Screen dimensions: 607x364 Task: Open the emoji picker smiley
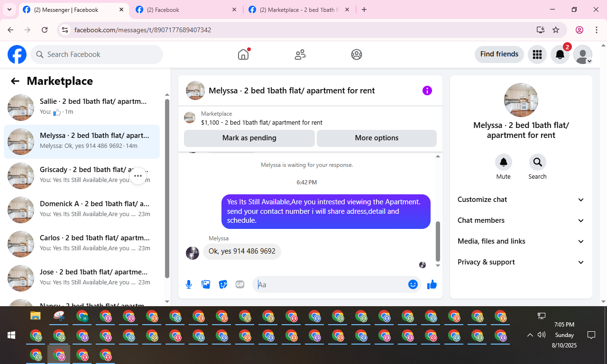tap(413, 284)
